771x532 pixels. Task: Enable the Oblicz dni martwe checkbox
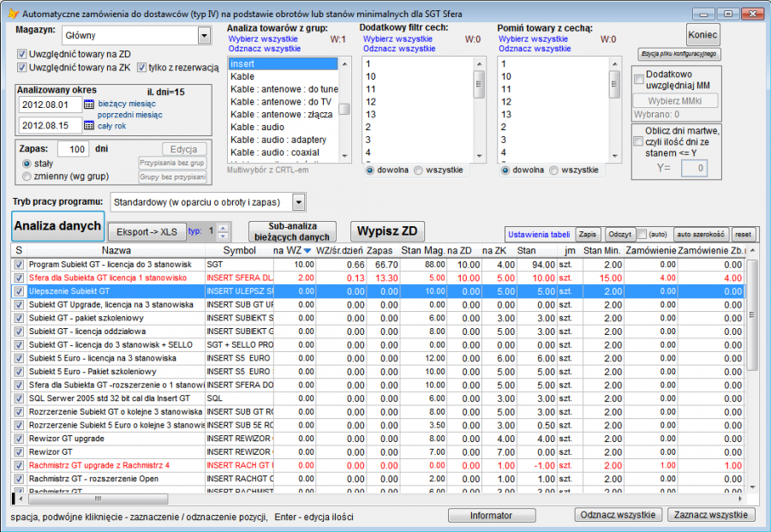point(638,141)
